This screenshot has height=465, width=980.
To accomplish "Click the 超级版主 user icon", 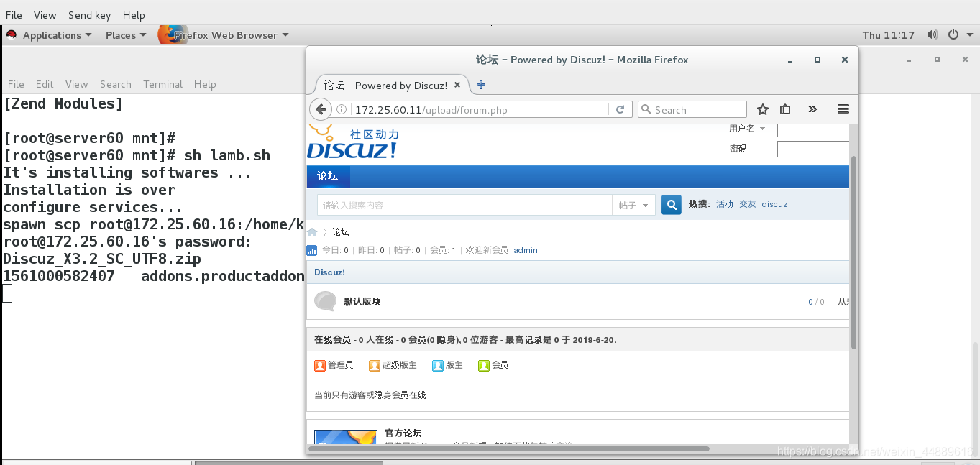I will point(375,365).
